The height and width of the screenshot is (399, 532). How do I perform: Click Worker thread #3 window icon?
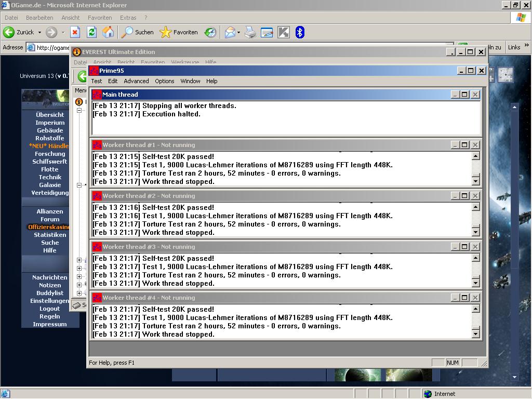click(x=97, y=247)
